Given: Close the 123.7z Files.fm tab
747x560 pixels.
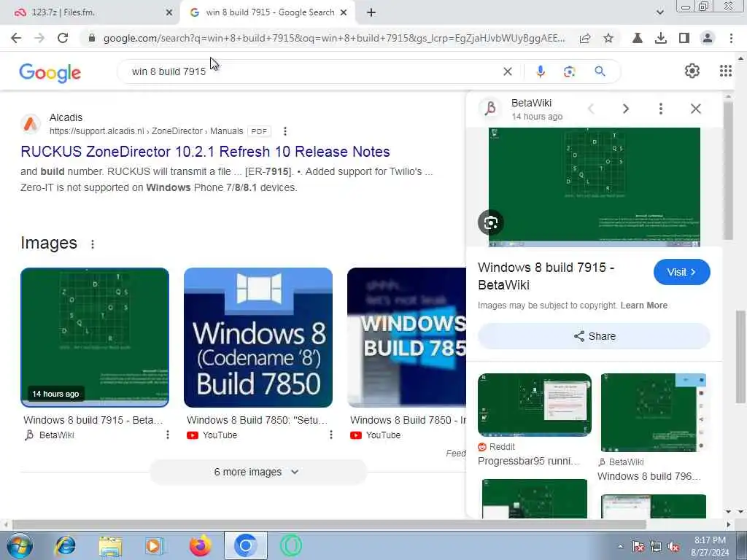Looking at the screenshot, I should [x=169, y=12].
